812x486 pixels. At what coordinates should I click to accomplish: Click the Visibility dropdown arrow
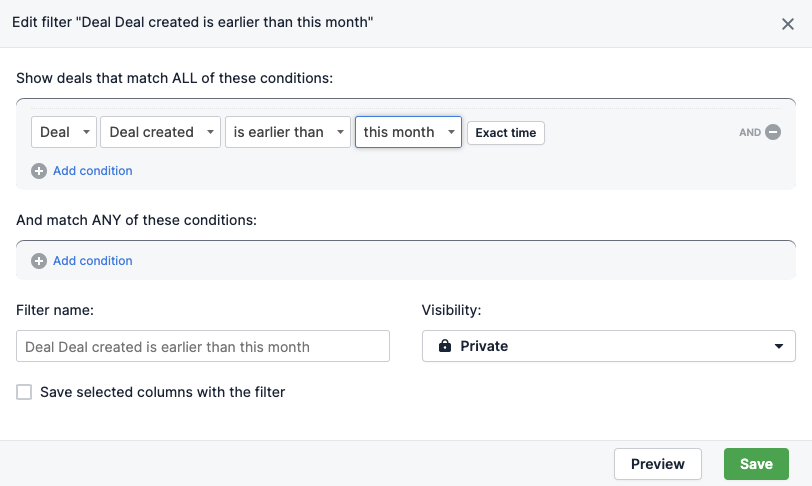[779, 346]
